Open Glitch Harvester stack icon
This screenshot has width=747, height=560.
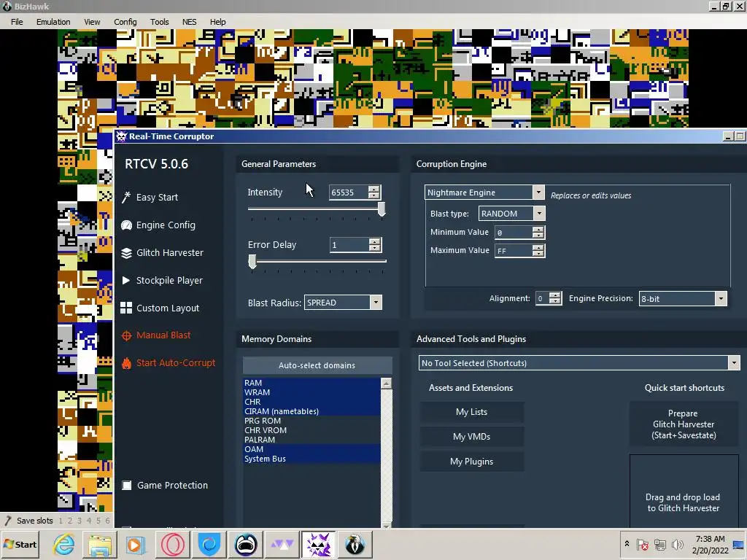(x=126, y=253)
